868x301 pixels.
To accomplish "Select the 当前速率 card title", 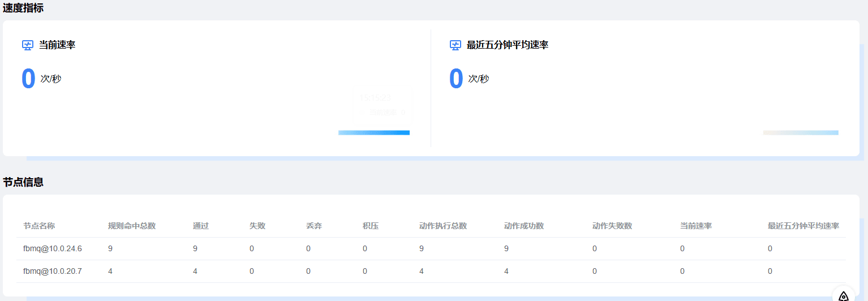I will coord(57,45).
